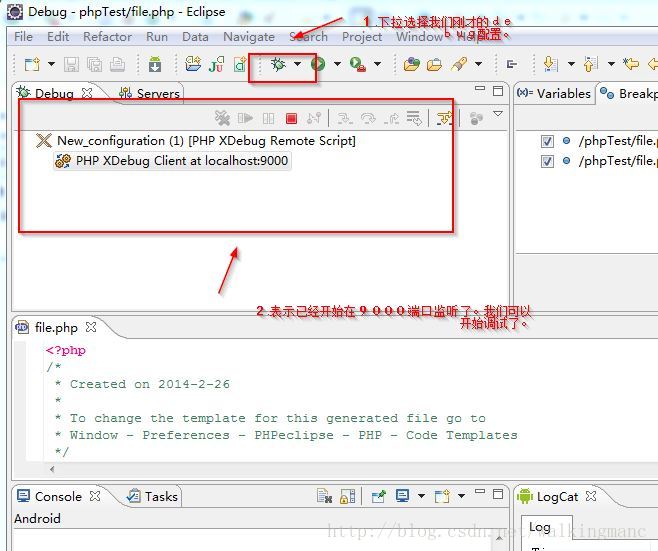Click the Step Return debug icon
The image size is (658, 551).
tap(391, 119)
